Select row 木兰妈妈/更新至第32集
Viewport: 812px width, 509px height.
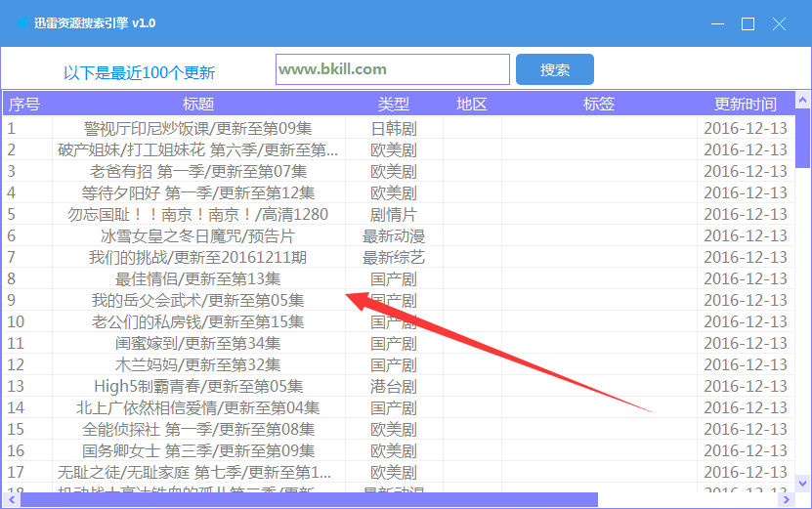pyautogui.click(x=399, y=365)
